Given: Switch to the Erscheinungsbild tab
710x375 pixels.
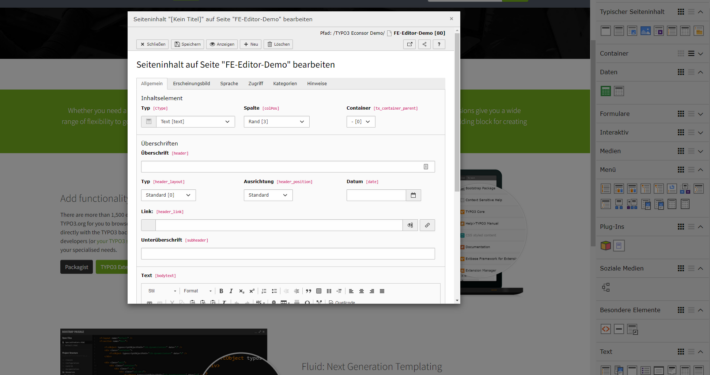Looking at the screenshot, I should 191,83.
